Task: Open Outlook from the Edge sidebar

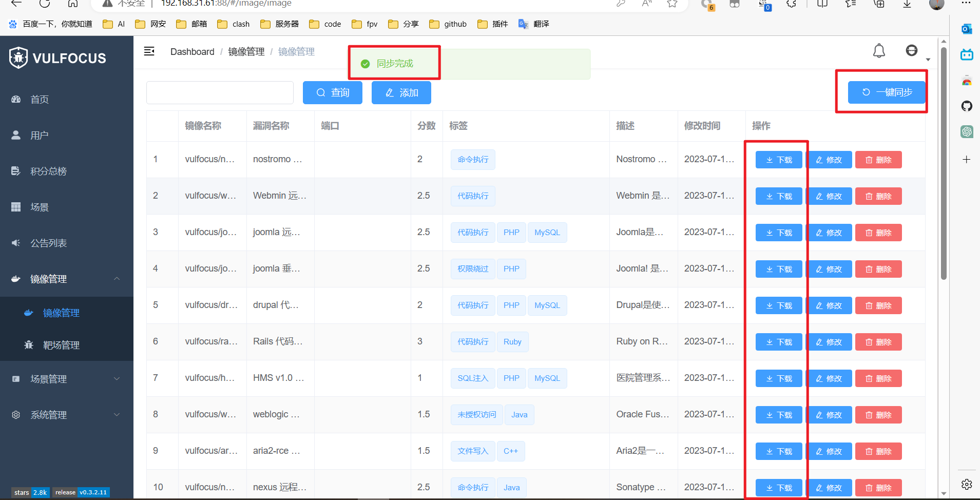Action: (x=967, y=29)
